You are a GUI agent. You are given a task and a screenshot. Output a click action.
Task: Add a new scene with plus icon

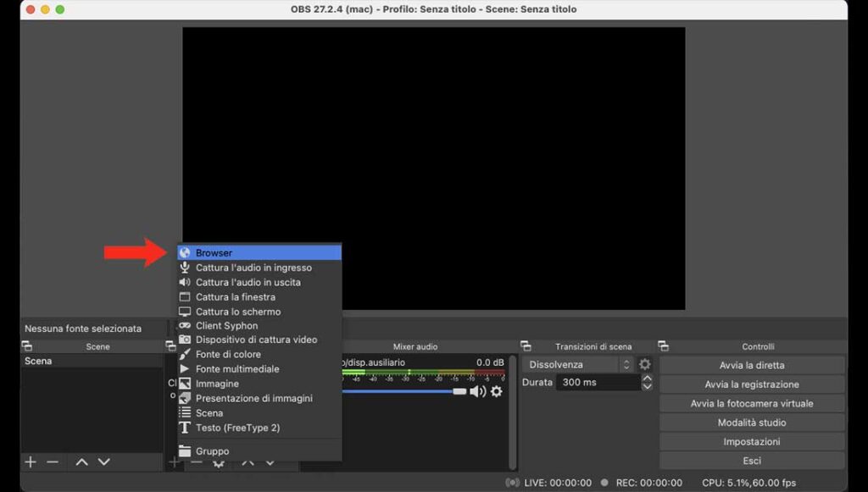click(x=31, y=462)
